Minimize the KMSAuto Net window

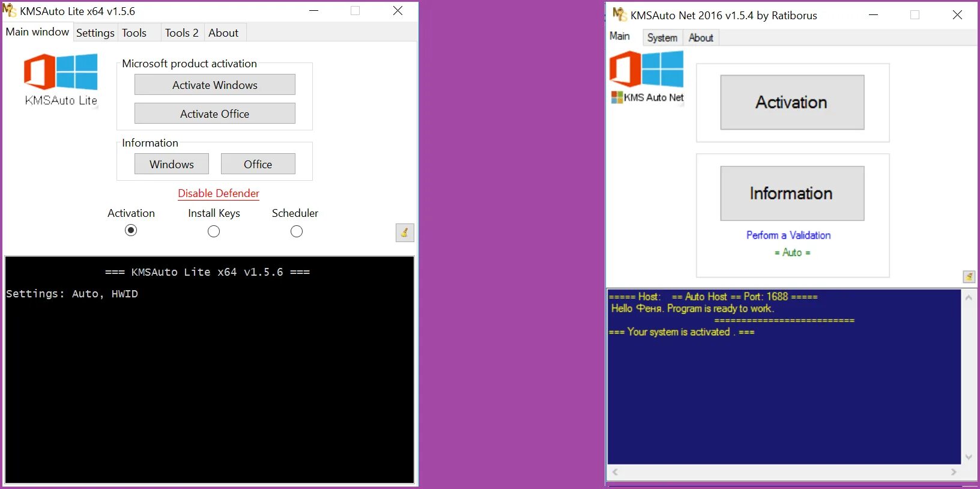[x=874, y=15]
